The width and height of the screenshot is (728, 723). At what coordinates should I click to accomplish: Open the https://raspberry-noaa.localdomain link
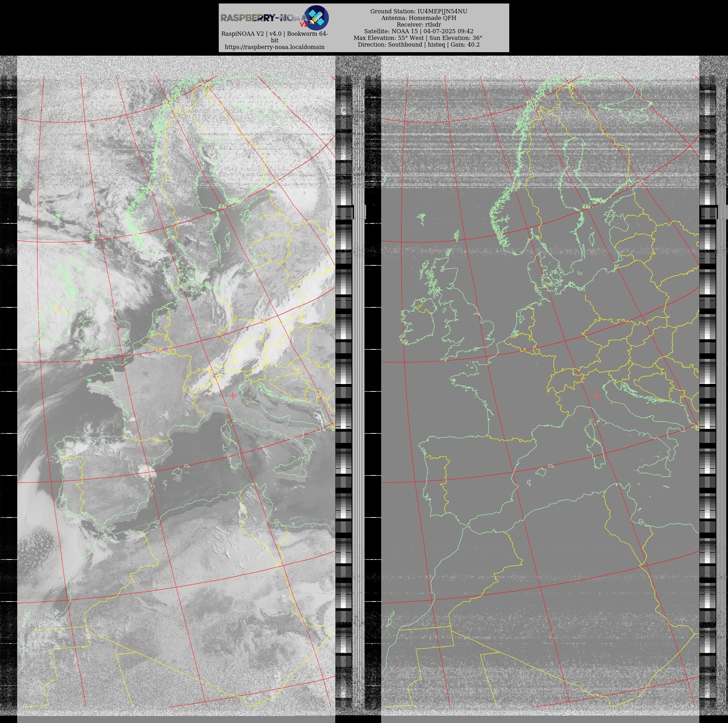coord(274,47)
